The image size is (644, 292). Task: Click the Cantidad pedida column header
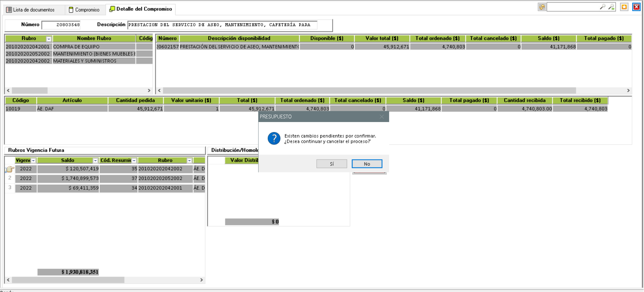136,100
